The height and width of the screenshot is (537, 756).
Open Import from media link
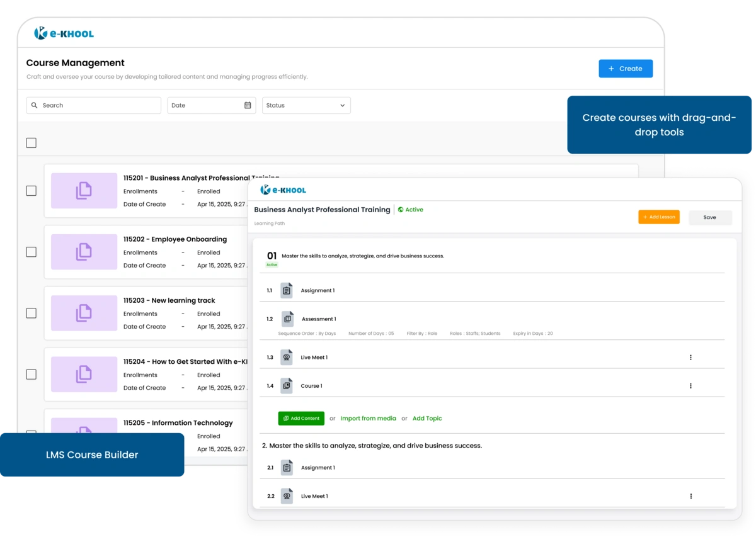pyautogui.click(x=368, y=418)
